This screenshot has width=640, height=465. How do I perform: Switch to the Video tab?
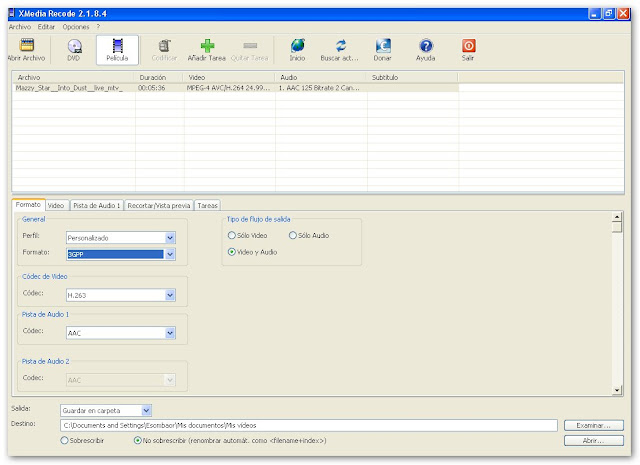[56, 205]
